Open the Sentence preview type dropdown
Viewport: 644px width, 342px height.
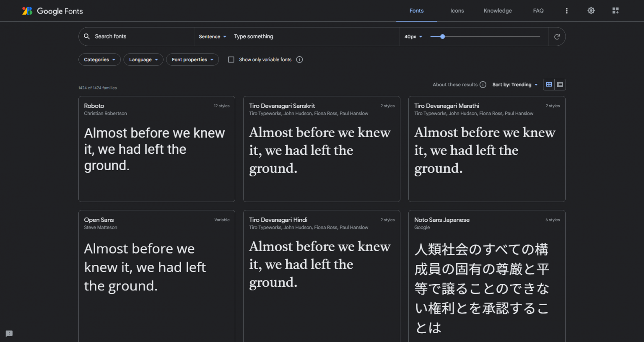213,37
